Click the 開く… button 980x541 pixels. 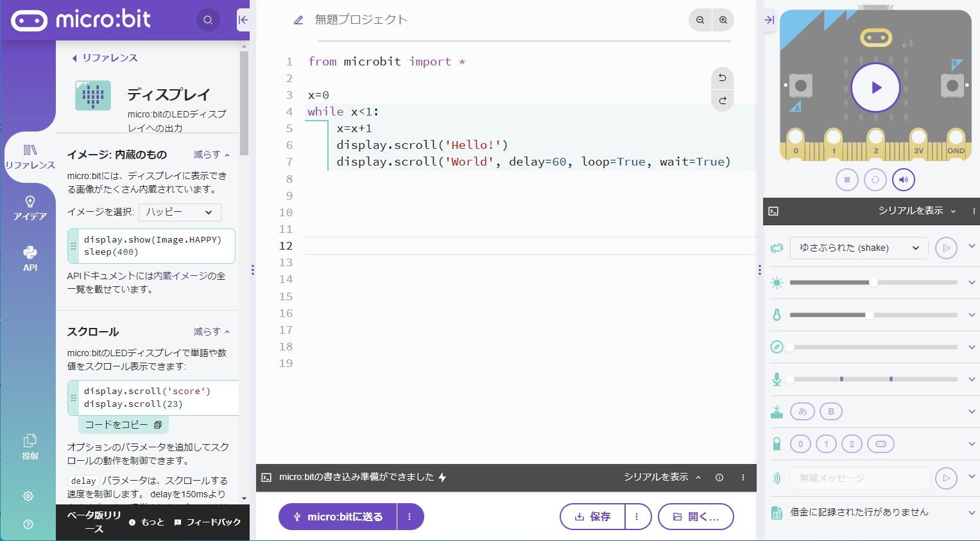tap(696, 517)
